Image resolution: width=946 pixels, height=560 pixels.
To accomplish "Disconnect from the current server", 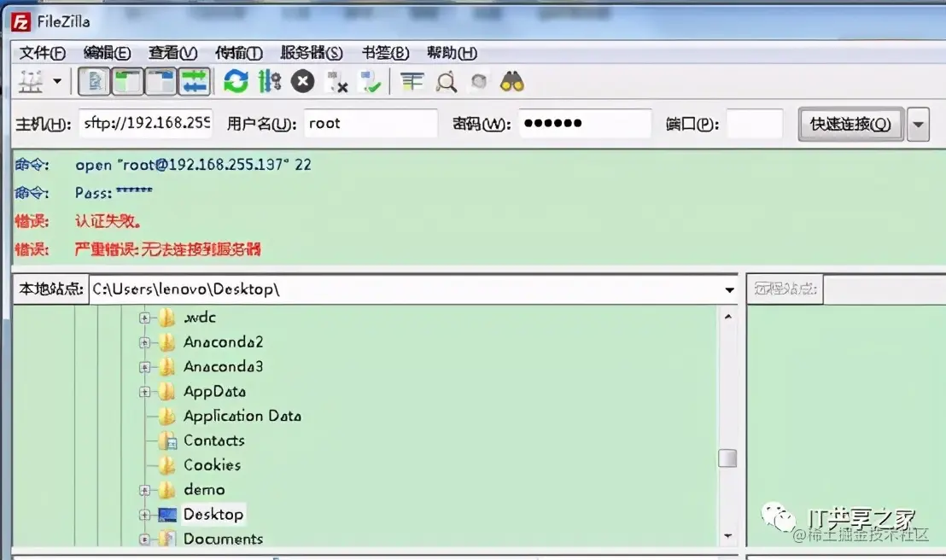I will [336, 81].
